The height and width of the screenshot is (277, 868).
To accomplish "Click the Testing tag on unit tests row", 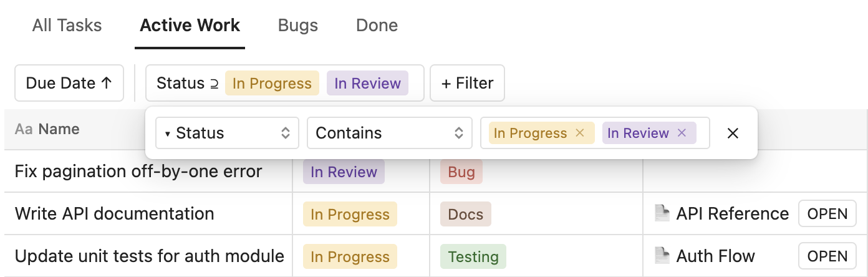I will pyautogui.click(x=473, y=256).
